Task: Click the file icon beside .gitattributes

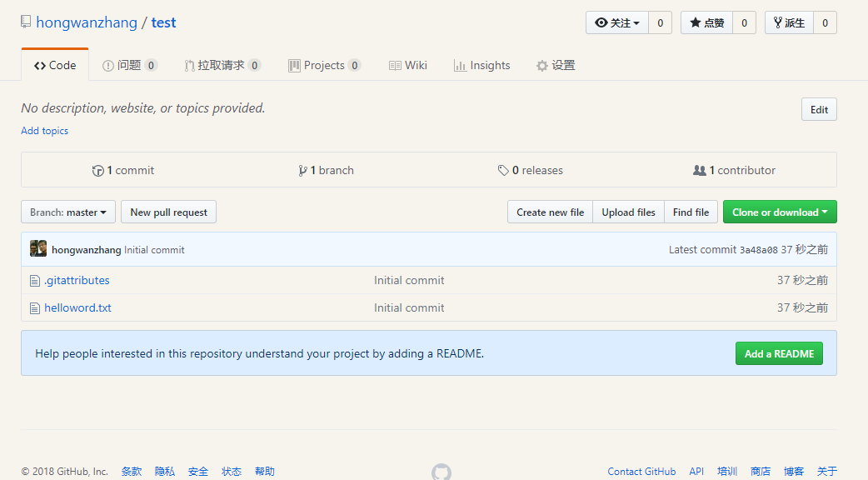Action: (x=35, y=281)
